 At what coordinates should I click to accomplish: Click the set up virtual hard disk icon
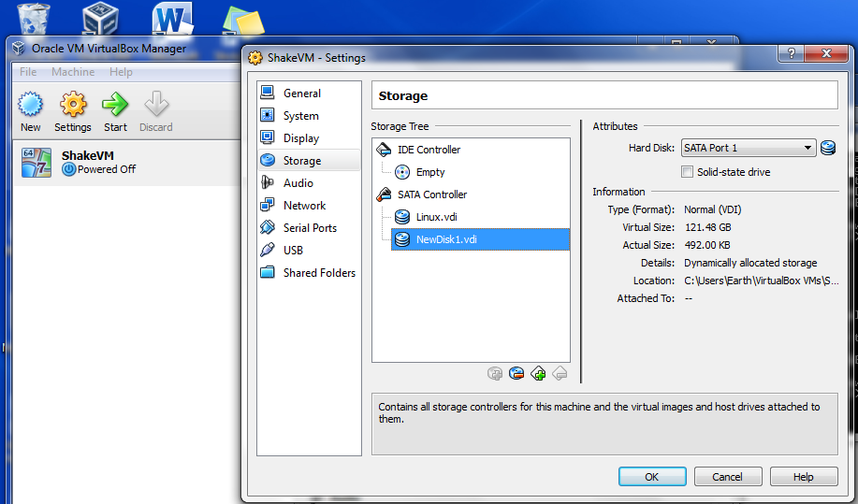coord(828,148)
